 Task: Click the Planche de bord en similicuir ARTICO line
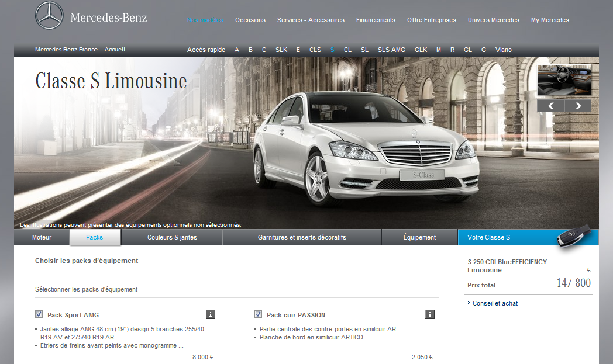(311, 338)
